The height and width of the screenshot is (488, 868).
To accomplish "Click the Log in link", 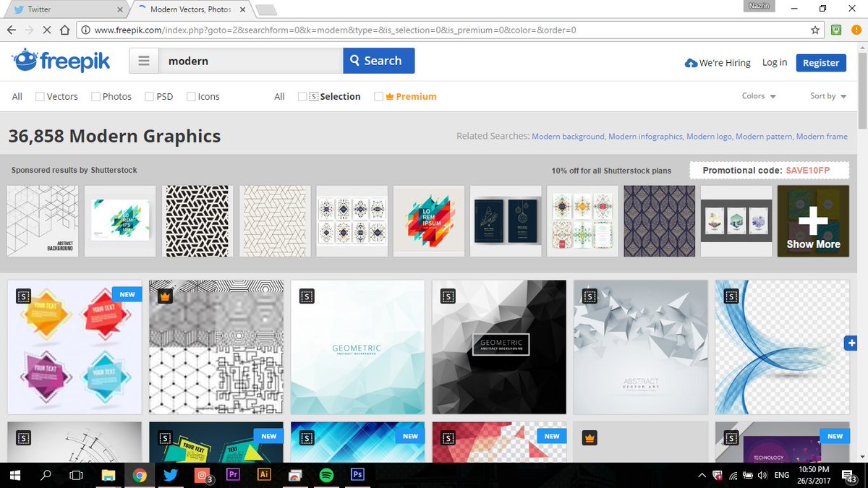I will [775, 62].
